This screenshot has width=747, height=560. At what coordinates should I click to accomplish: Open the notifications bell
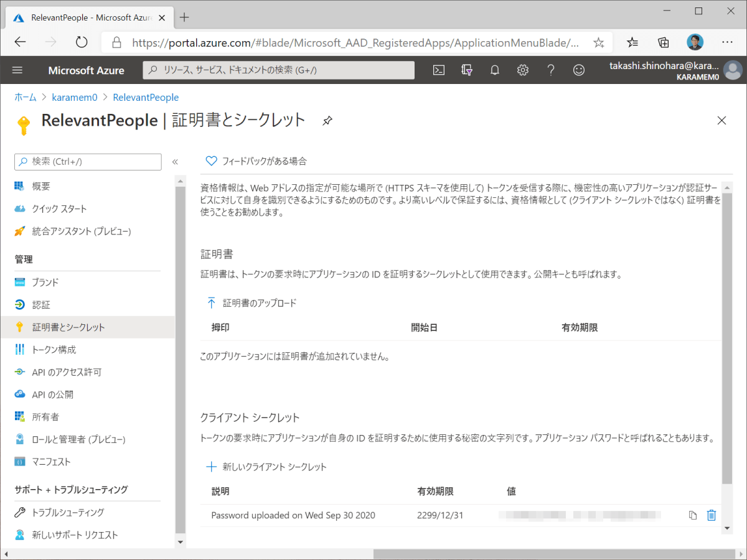click(495, 70)
